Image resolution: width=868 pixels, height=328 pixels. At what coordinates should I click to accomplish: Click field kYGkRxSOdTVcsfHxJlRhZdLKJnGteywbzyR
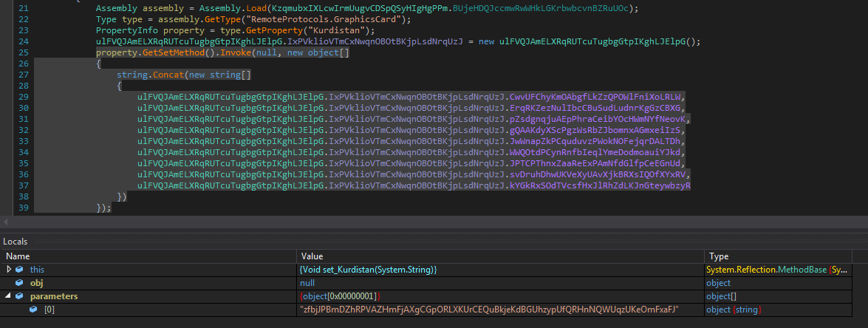pyautogui.click(x=600, y=185)
